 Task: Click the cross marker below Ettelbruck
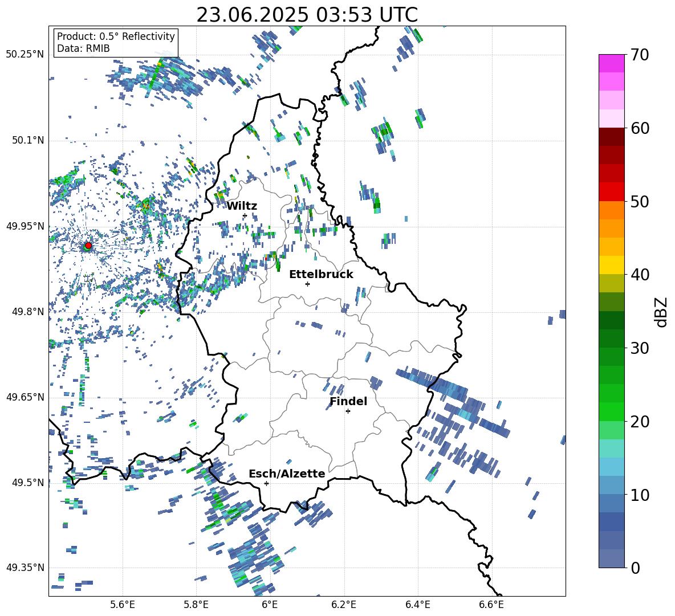(x=307, y=284)
